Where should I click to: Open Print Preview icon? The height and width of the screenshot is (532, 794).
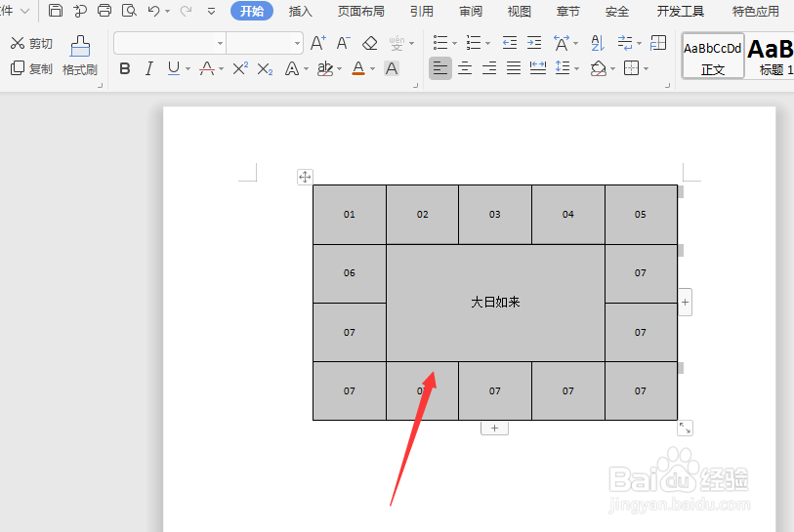pyautogui.click(x=129, y=11)
